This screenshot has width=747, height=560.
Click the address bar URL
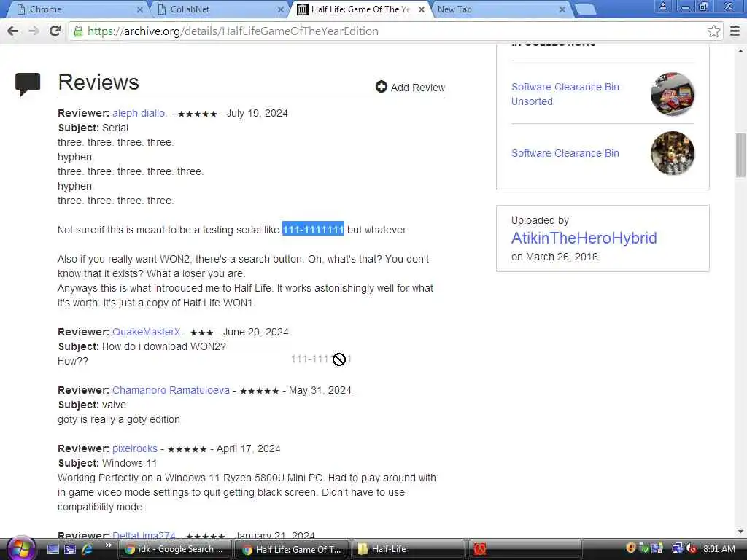click(233, 31)
